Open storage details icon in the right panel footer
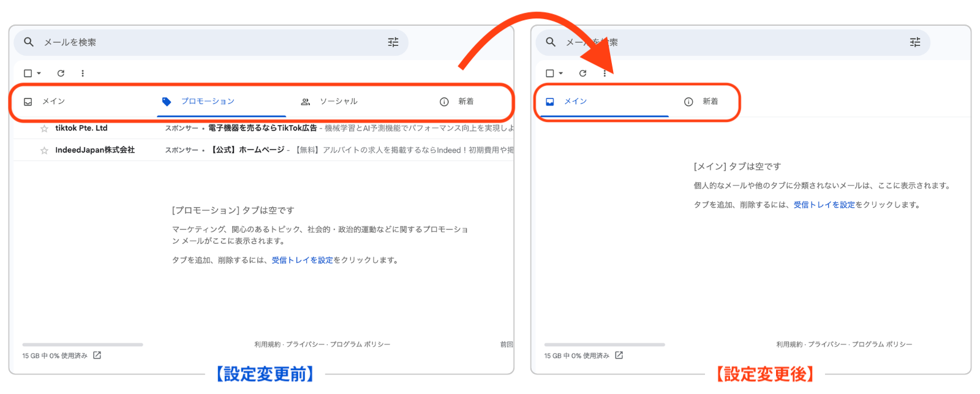The image size is (980, 394). [x=619, y=355]
